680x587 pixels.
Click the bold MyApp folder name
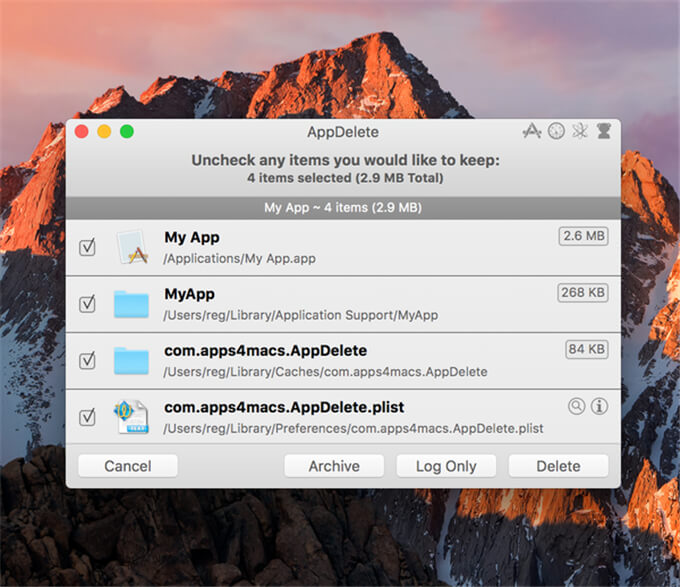click(x=190, y=294)
